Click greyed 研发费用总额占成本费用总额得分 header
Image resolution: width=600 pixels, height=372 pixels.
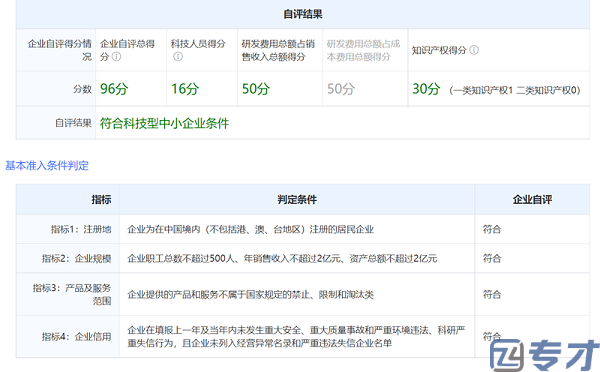coord(363,50)
